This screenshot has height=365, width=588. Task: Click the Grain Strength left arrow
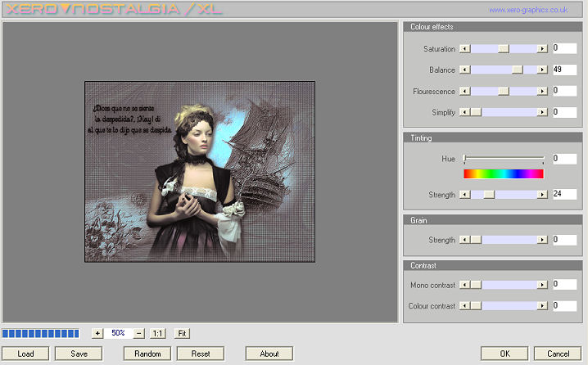pos(465,240)
